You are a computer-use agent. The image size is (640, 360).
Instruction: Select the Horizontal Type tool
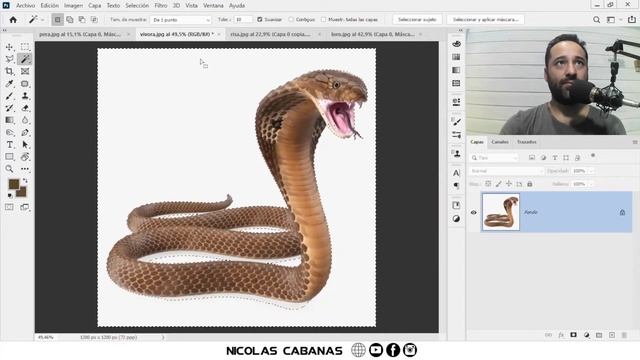(9, 145)
